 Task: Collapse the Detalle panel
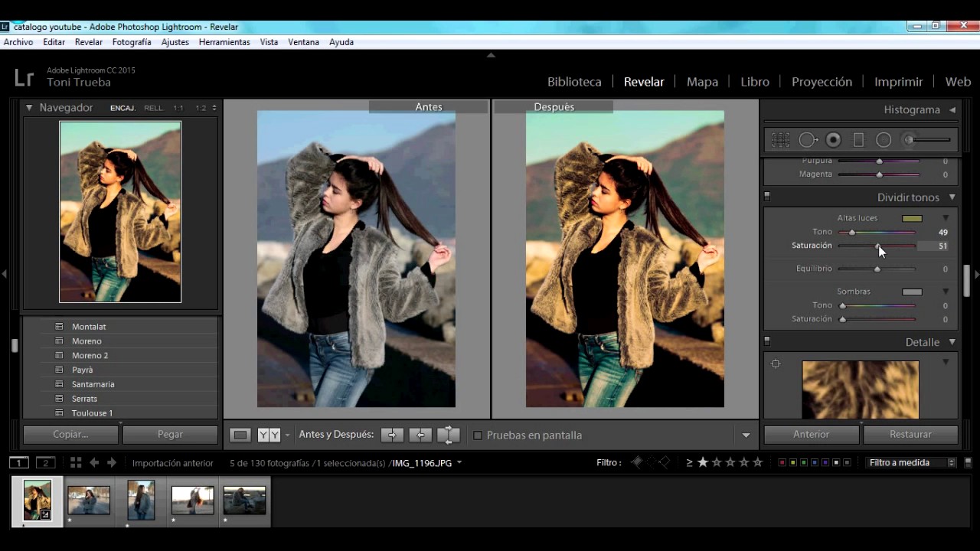[x=952, y=342]
